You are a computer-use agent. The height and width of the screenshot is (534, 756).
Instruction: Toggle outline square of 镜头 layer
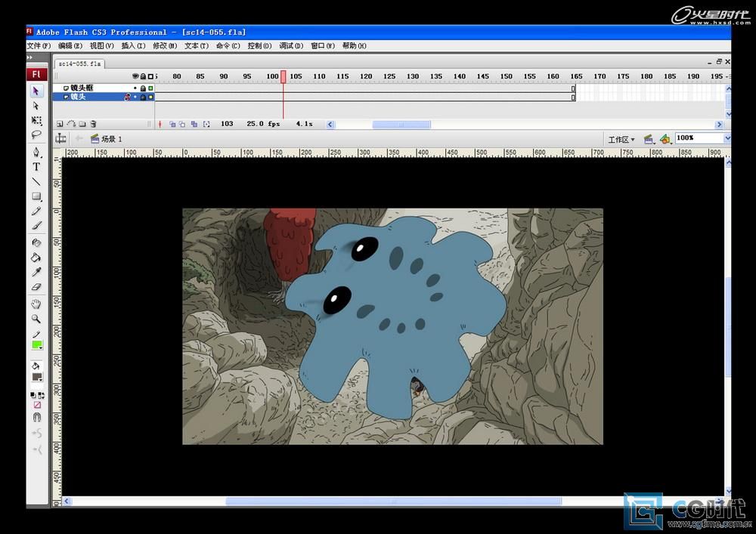pyautogui.click(x=151, y=97)
